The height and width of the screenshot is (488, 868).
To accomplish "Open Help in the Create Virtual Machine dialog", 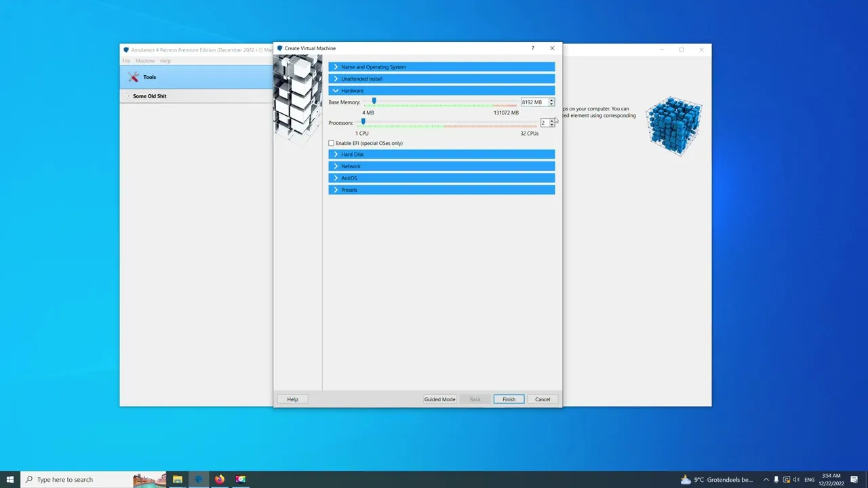I will point(292,399).
